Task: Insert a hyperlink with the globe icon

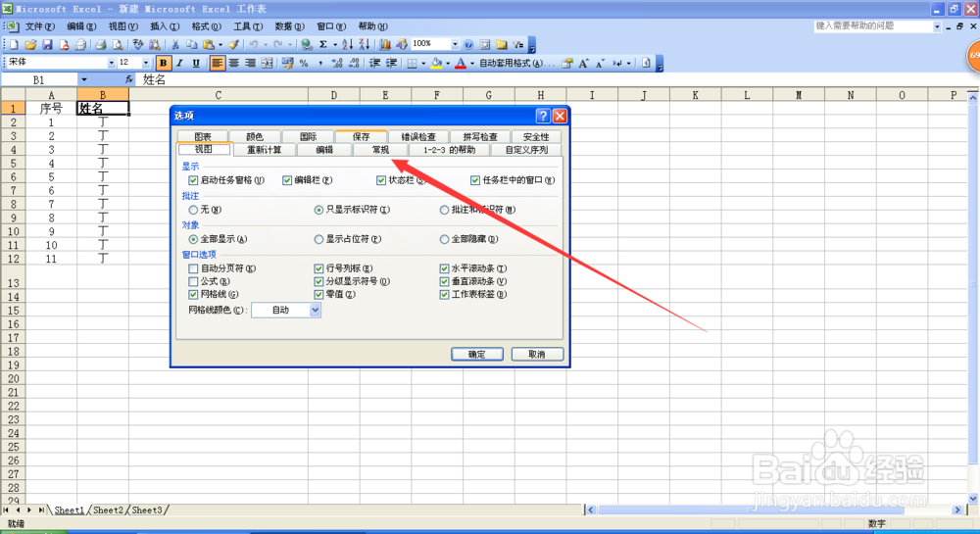Action: coord(306,44)
